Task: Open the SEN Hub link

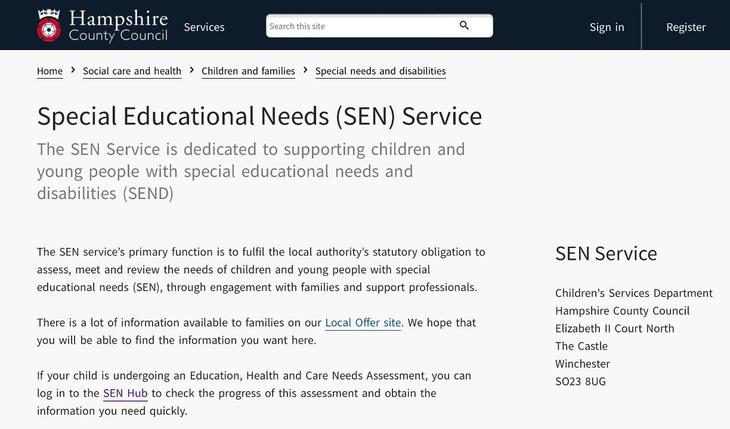Action: pos(125,394)
